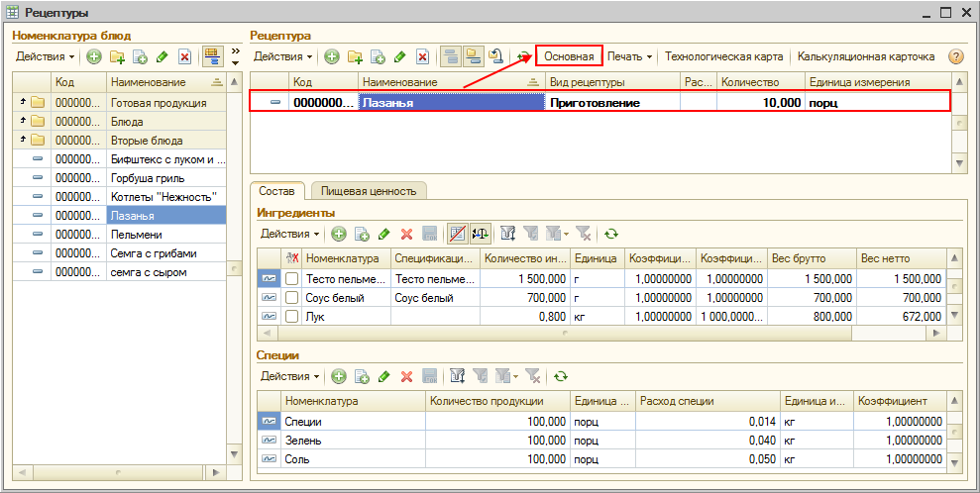Open help with the question mark icon

(956, 57)
